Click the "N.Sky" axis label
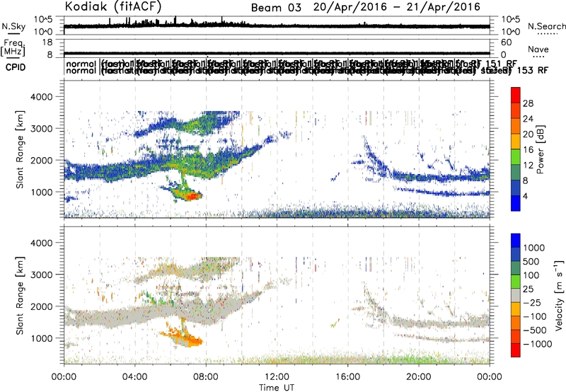Viewport: 566px width, 392px height. [x=13, y=26]
